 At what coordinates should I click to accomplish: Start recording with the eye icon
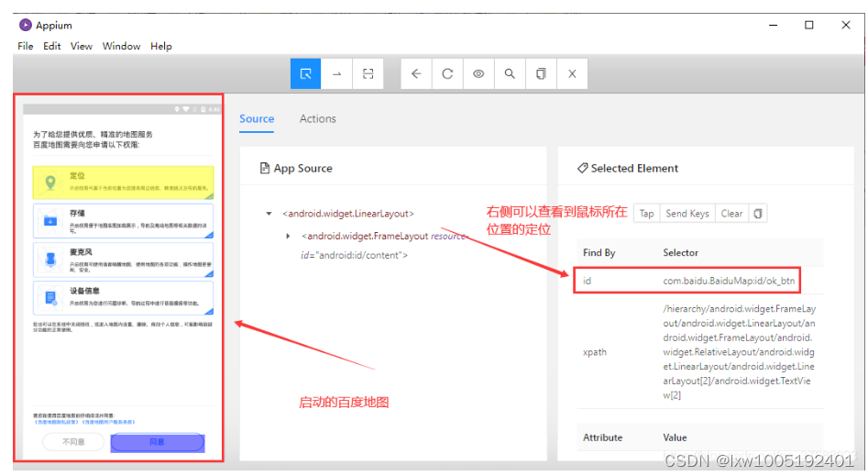click(478, 73)
